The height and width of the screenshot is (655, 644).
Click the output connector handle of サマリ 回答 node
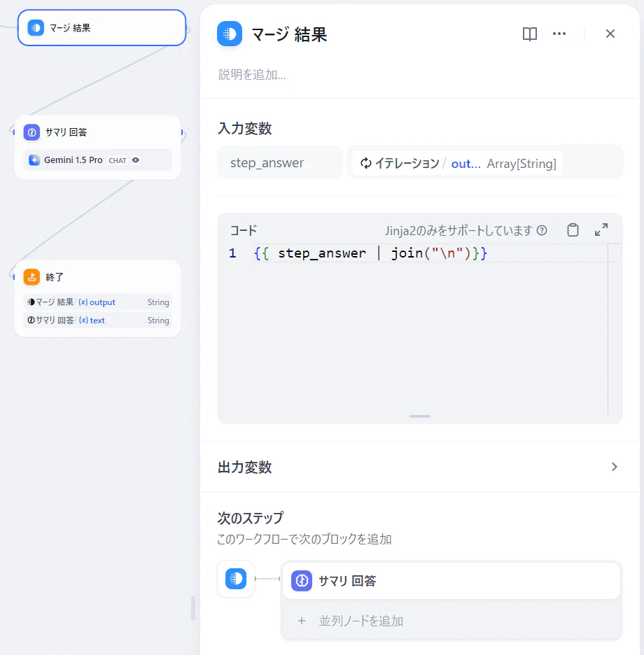coord(182,132)
